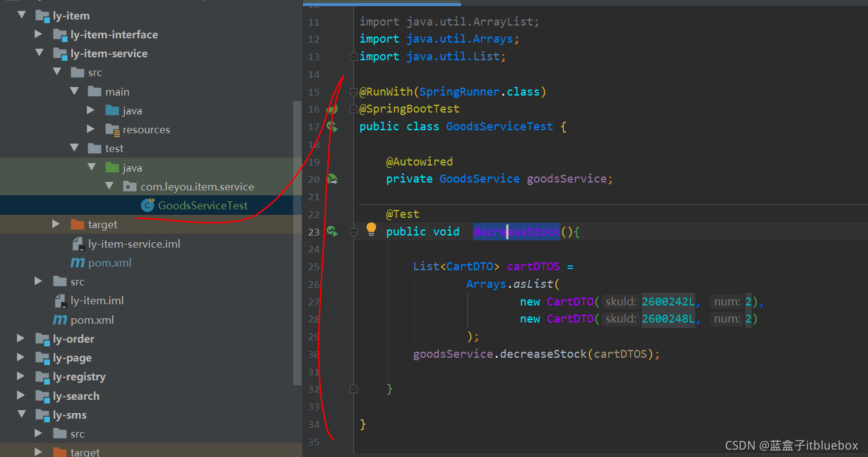Image resolution: width=868 pixels, height=457 pixels.
Task: Click the ly-page module icon
Action: (x=43, y=358)
